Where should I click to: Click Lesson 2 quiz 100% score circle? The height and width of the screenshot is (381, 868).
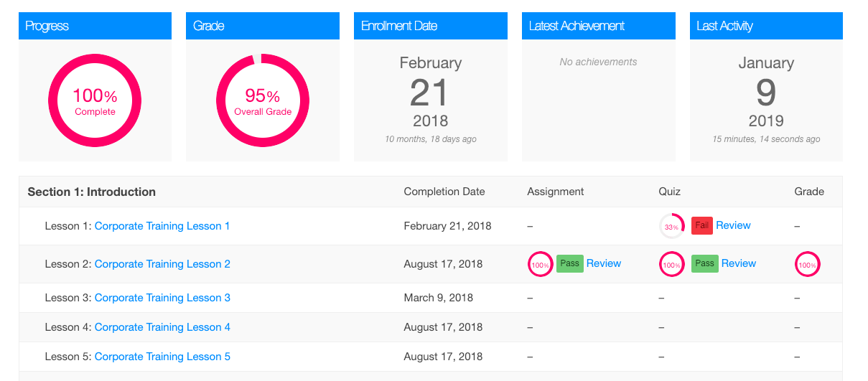[672, 264]
